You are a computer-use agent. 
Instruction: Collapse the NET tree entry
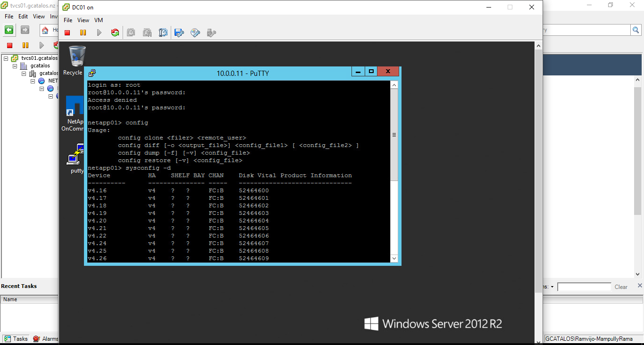pos(33,81)
